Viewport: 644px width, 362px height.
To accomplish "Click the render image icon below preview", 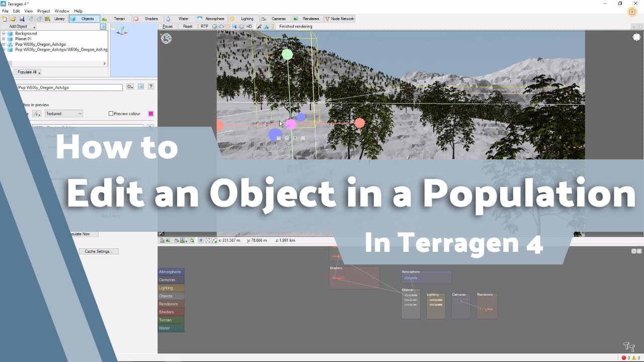I will (x=168, y=240).
